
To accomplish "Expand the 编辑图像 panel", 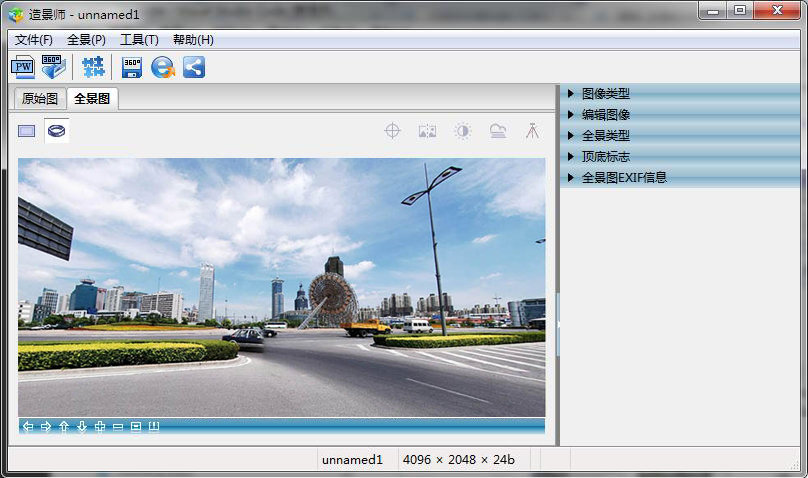I will click(x=605, y=114).
